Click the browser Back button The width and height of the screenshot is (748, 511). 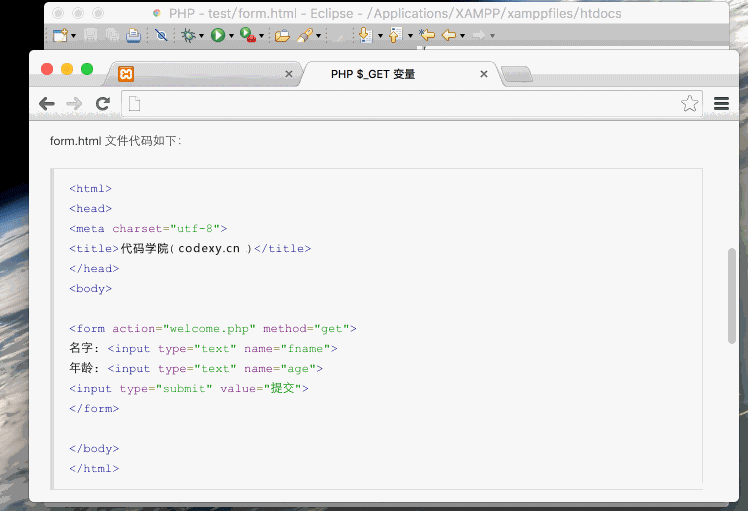pyautogui.click(x=47, y=104)
